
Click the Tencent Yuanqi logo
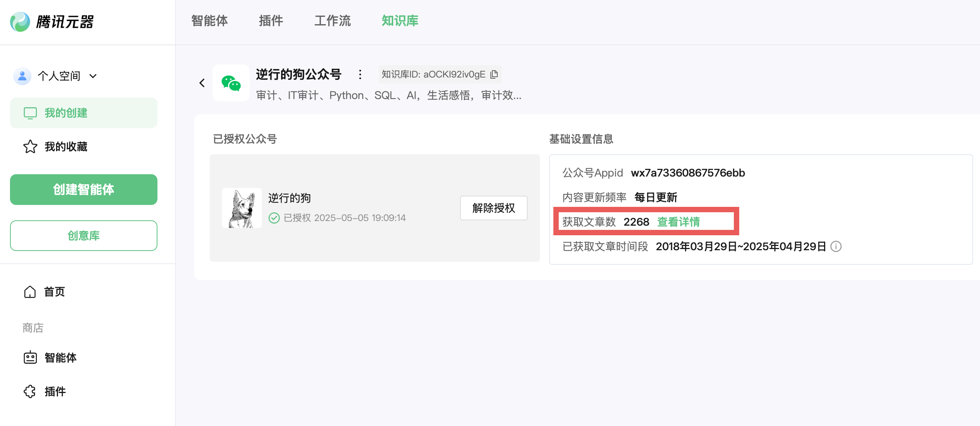[20, 21]
